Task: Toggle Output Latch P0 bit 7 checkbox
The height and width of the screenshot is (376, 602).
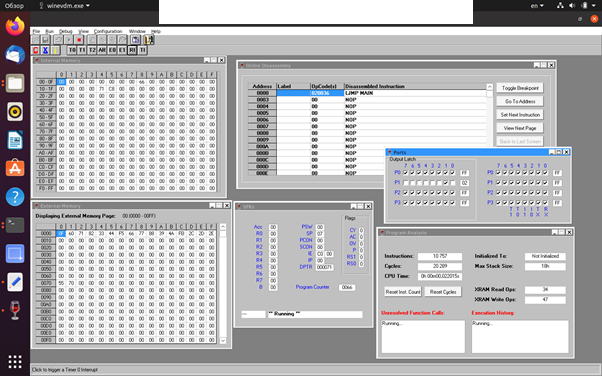Action: (405, 173)
